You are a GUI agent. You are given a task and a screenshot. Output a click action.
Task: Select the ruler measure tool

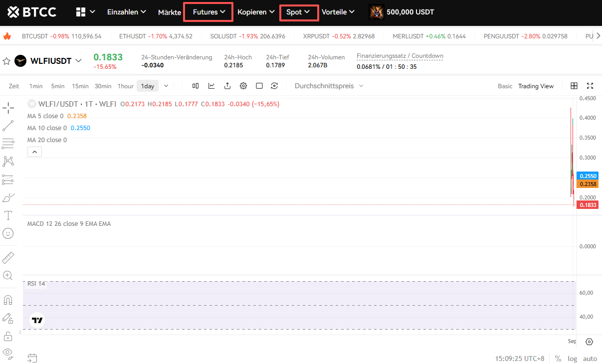coord(8,258)
